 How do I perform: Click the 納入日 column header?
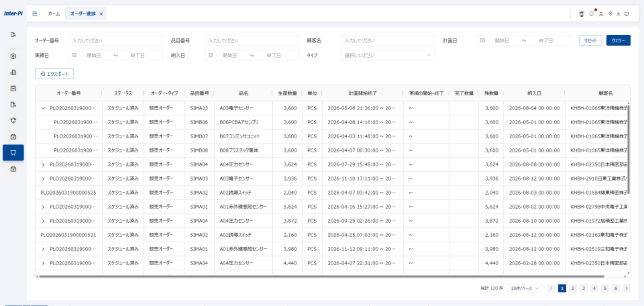(534, 93)
